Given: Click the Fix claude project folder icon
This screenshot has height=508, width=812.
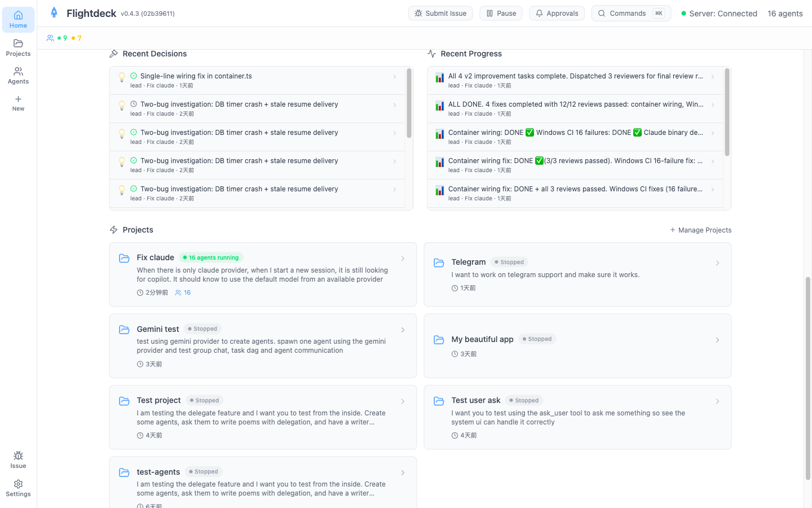Looking at the screenshot, I should [124, 258].
